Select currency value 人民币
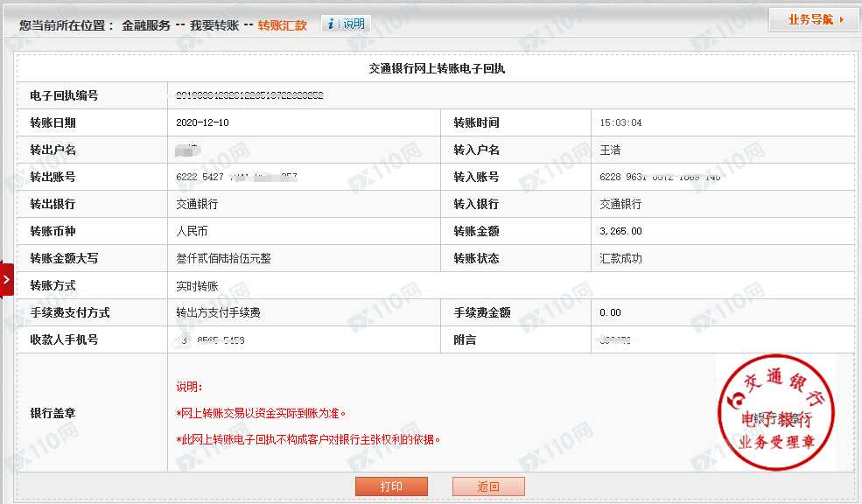 pyautogui.click(x=192, y=231)
